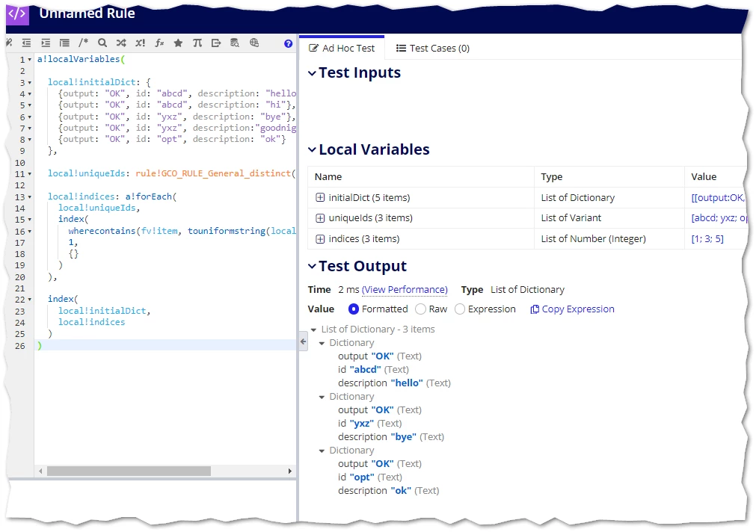Viewport: 756px width, 532px height.
Task: Click the Value column header
Action: click(x=704, y=177)
